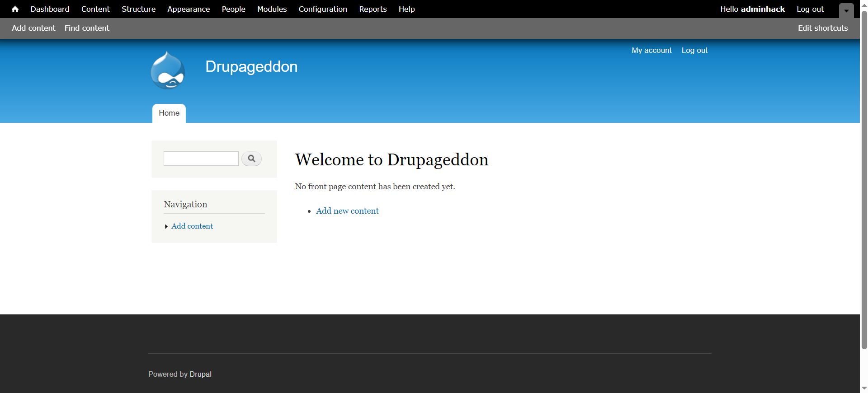Click the page vertical scrollbar
Viewport: 868px width, 393px height.
pos(864,181)
